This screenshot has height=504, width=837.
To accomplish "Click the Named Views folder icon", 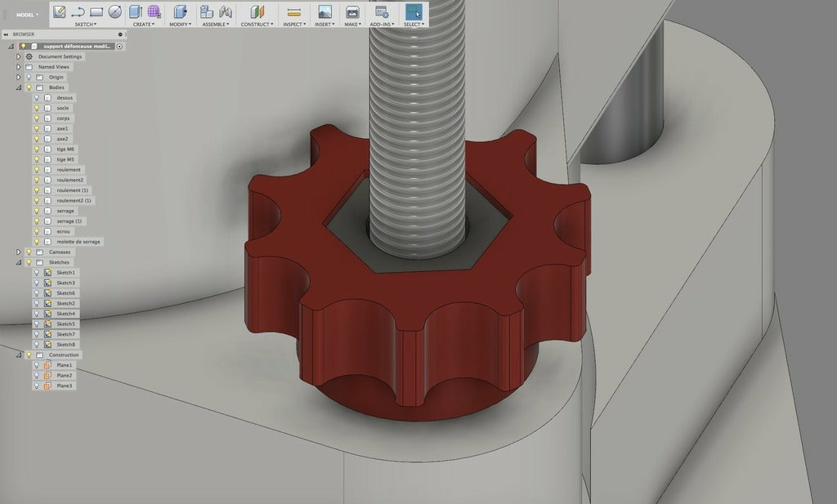I will [x=29, y=67].
